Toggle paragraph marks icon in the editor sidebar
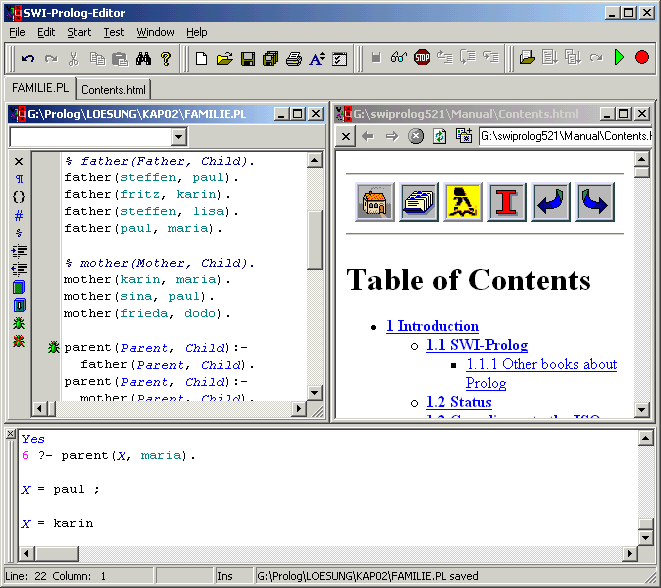The width and height of the screenshot is (661, 588). [19, 179]
